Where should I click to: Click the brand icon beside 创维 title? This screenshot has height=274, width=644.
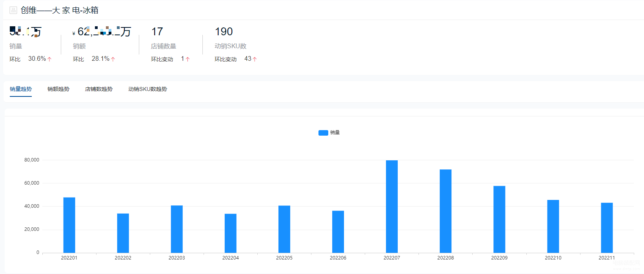click(x=13, y=10)
